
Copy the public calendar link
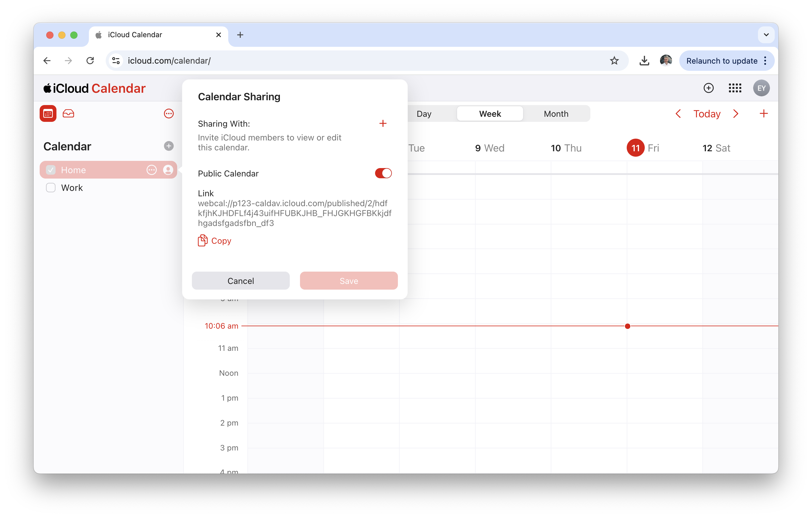214,241
